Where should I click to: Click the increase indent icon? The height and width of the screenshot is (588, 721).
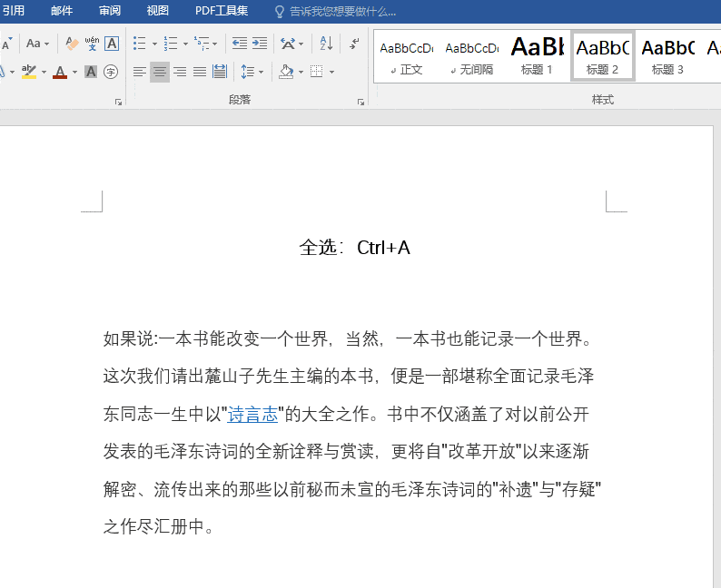pyautogui.click(x=260, y=44)
